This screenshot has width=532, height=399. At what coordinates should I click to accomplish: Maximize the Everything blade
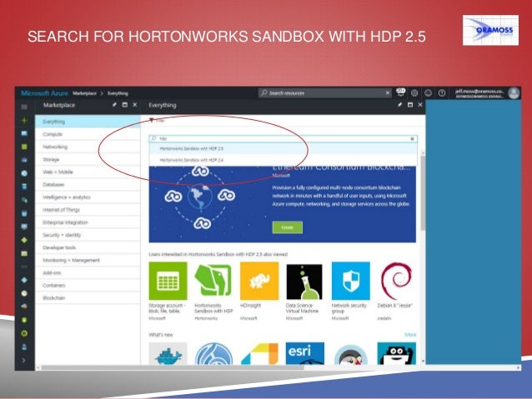pos(410,105)
